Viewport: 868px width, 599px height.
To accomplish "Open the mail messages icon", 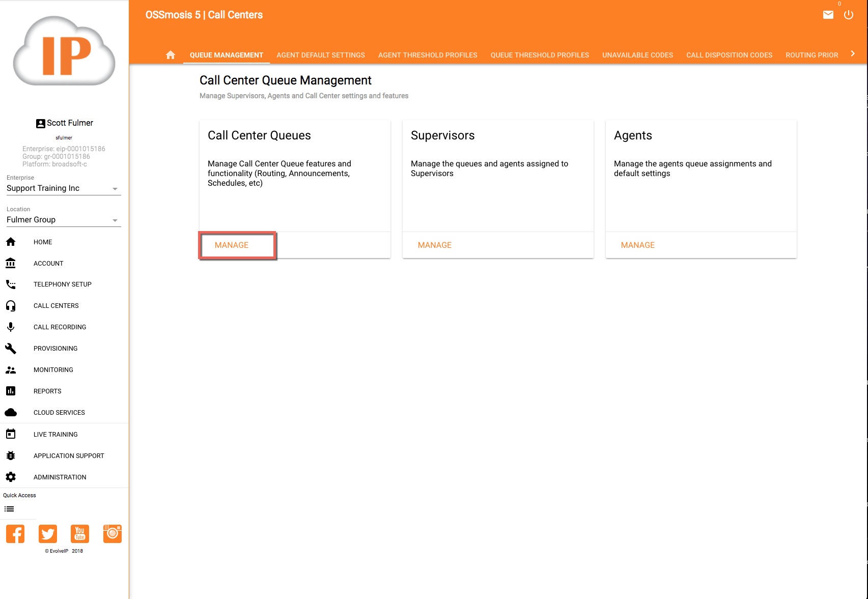I will coord(828,15).
